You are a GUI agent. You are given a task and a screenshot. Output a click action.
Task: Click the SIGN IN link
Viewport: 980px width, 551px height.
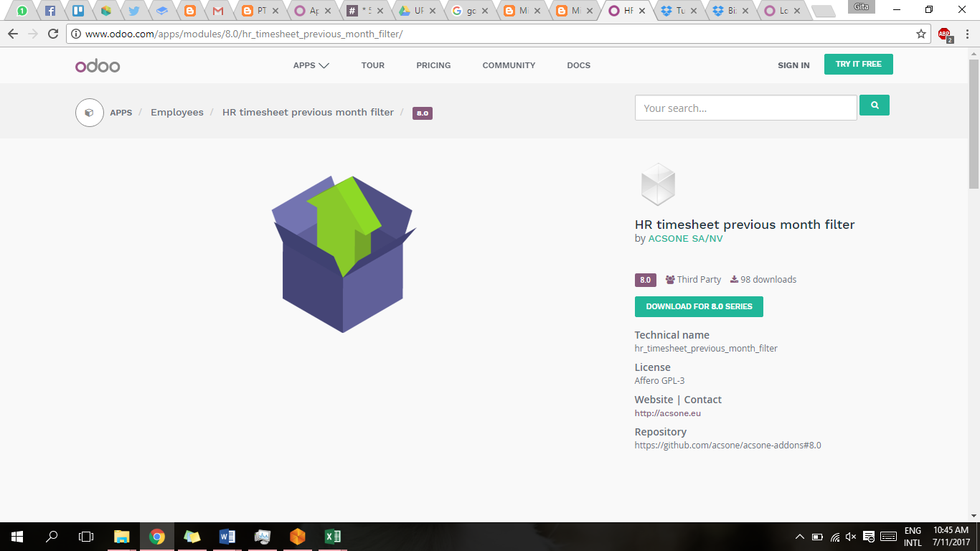793,65
